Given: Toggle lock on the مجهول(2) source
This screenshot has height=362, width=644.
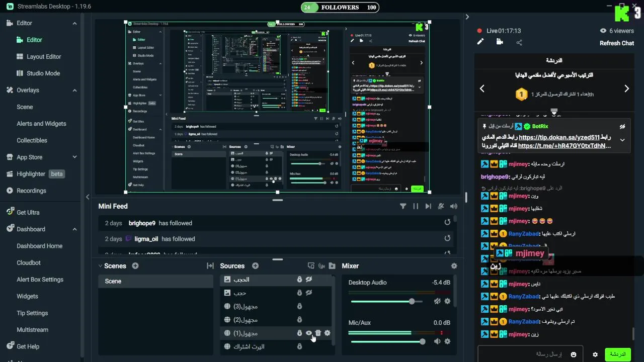Looking at the screenshot, I should click(299, 320).
